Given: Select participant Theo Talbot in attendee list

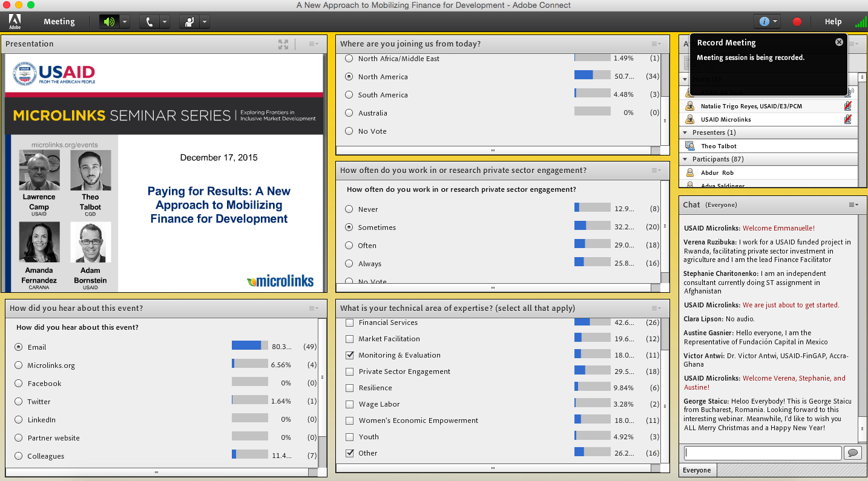Looking at the screenshot, I should (718, 146).
